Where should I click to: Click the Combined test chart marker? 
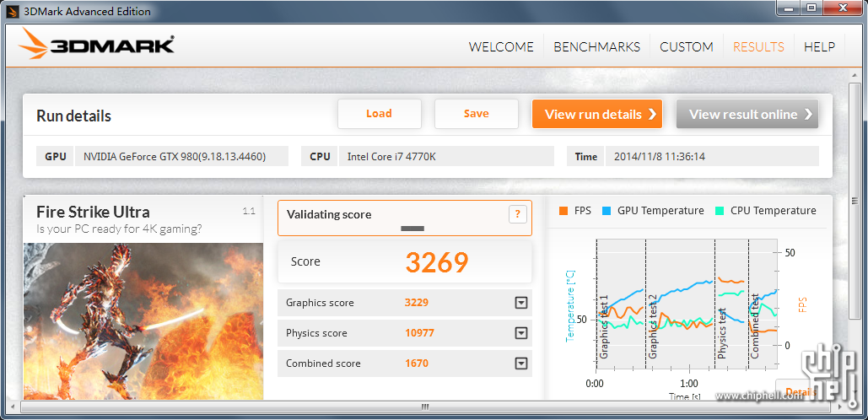[x=754, y=327]
